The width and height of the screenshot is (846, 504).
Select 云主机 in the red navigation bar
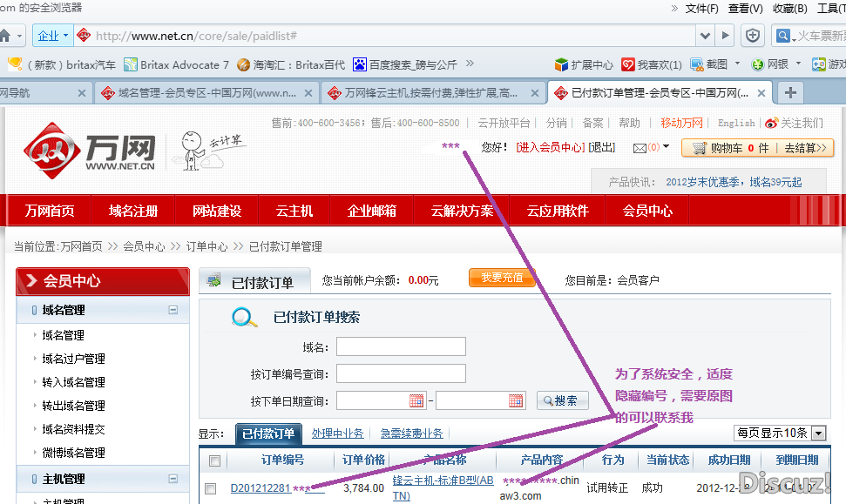coord(294,211)
